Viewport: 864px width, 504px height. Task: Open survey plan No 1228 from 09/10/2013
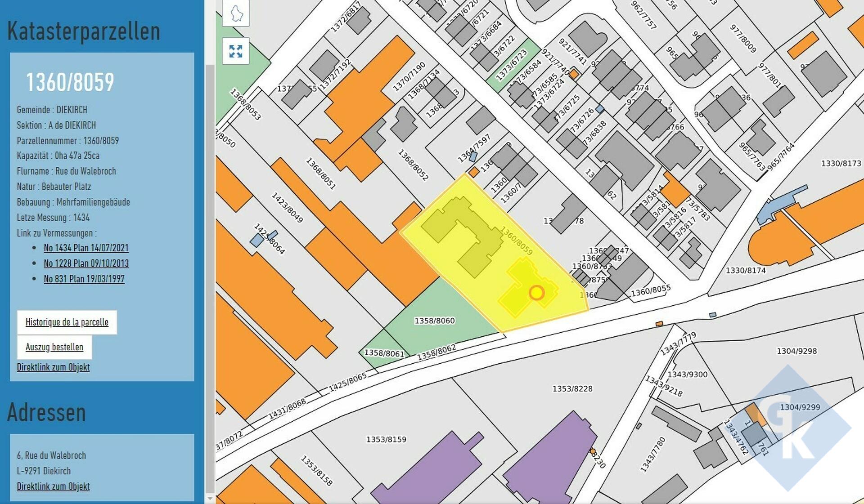(86, 263)
